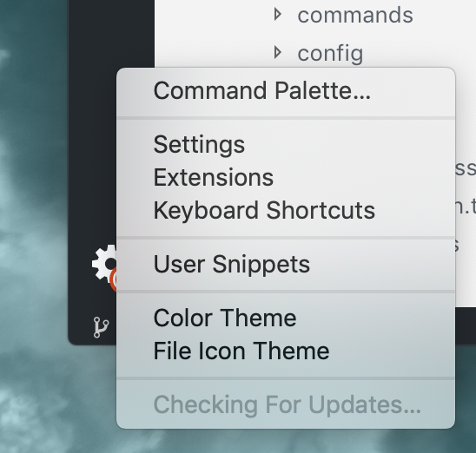476x453 pixels.
Task: Expand the config folder arrow
Action: 277,53
